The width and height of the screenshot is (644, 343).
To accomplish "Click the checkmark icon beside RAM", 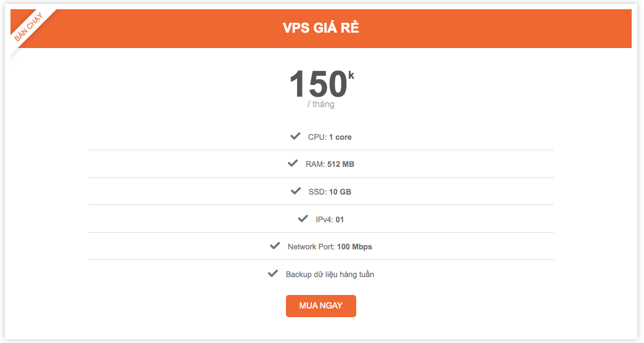I will (293, 163).
